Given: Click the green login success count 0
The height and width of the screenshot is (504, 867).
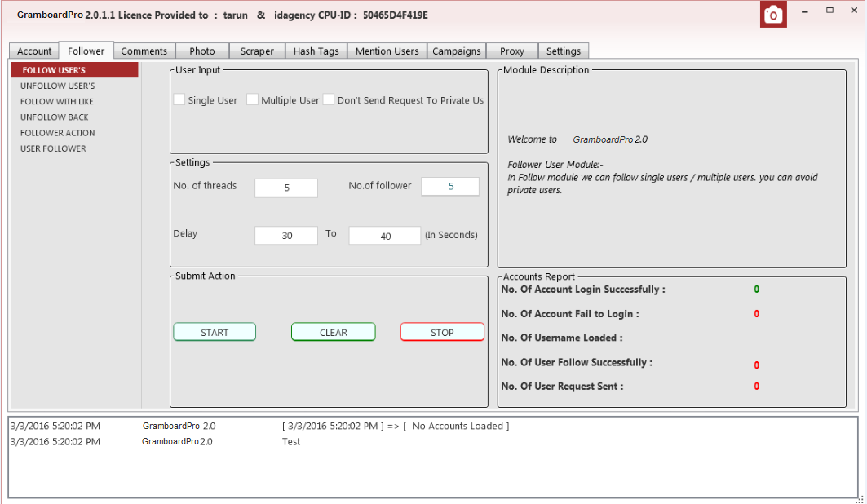Looking at the screenshot, I should 756,289.
